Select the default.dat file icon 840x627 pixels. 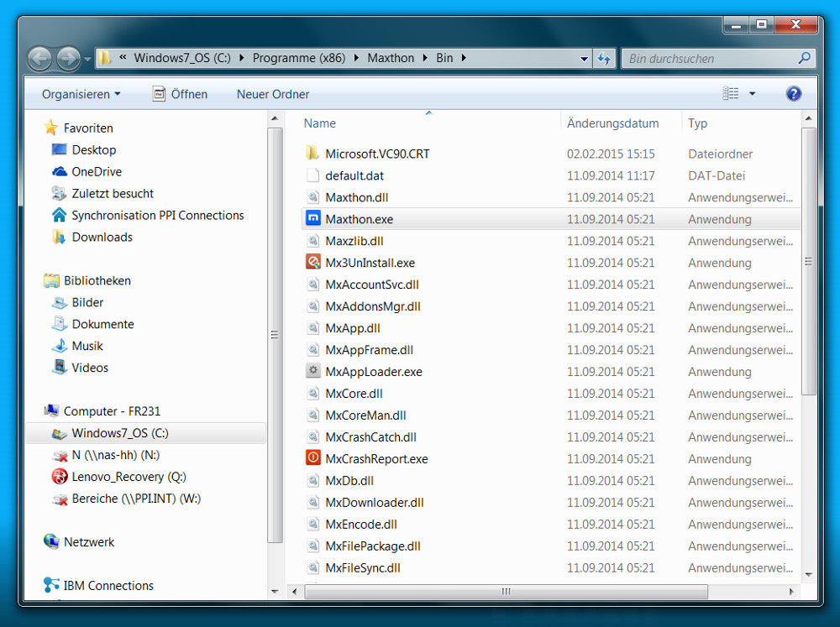(312, 175)
